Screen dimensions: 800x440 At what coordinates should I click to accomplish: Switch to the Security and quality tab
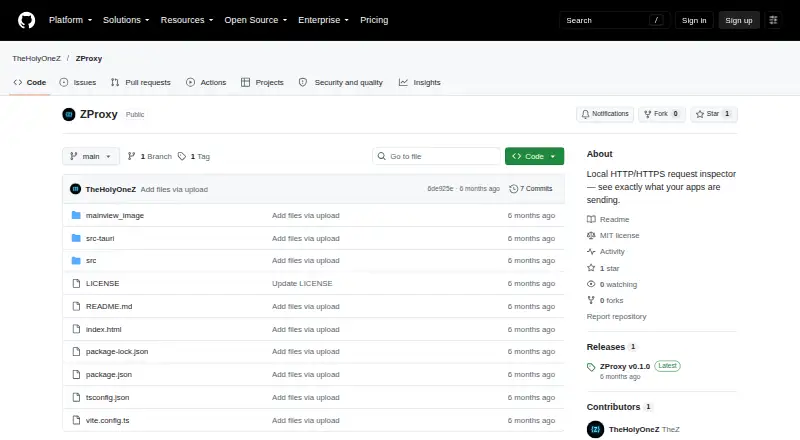pyautogui.click(x=341, y=82)
